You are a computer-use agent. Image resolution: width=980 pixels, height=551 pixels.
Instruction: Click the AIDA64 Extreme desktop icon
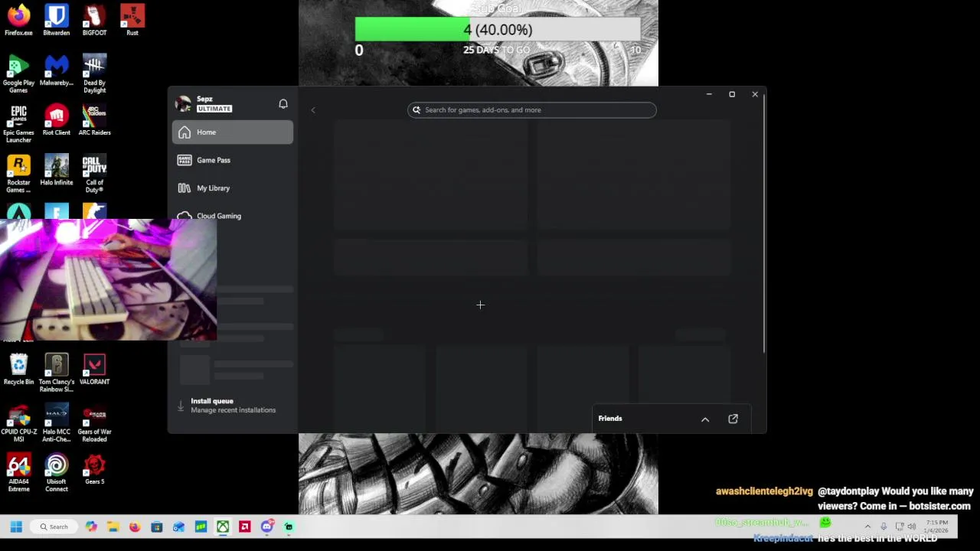click(x=18, y=473)
